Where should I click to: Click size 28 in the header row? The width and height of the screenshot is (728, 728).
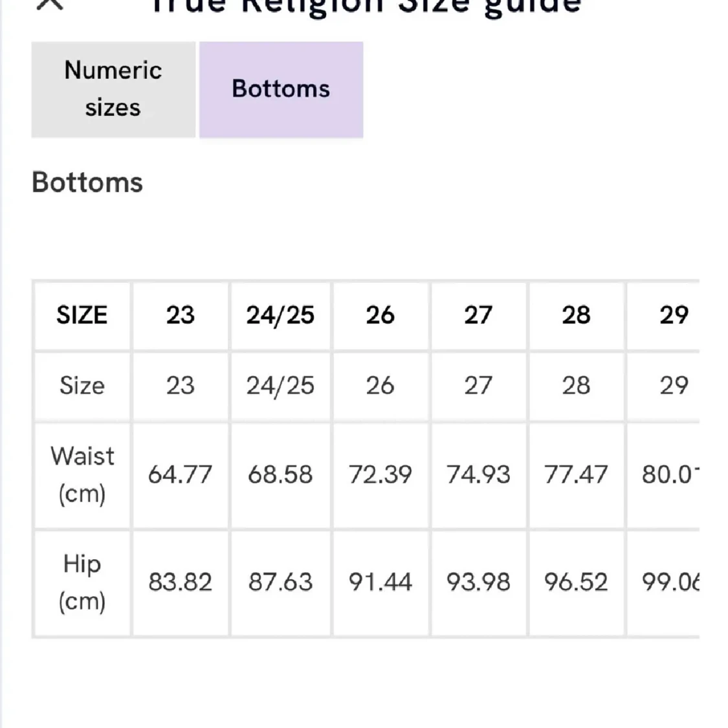pyautogui.click(x=577, y=316)
